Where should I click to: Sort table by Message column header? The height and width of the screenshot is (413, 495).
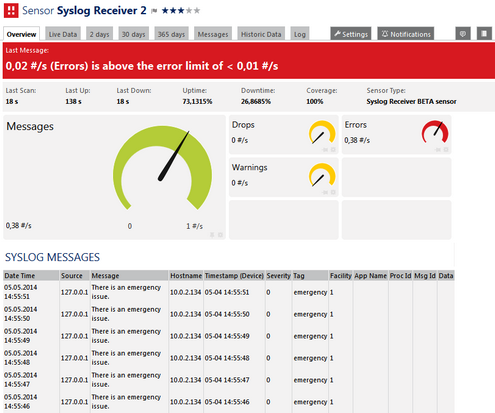(x=129, y=276)
